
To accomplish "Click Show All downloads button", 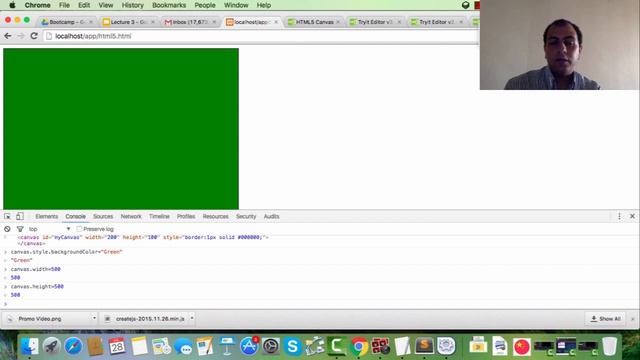I will coord(606,319).
